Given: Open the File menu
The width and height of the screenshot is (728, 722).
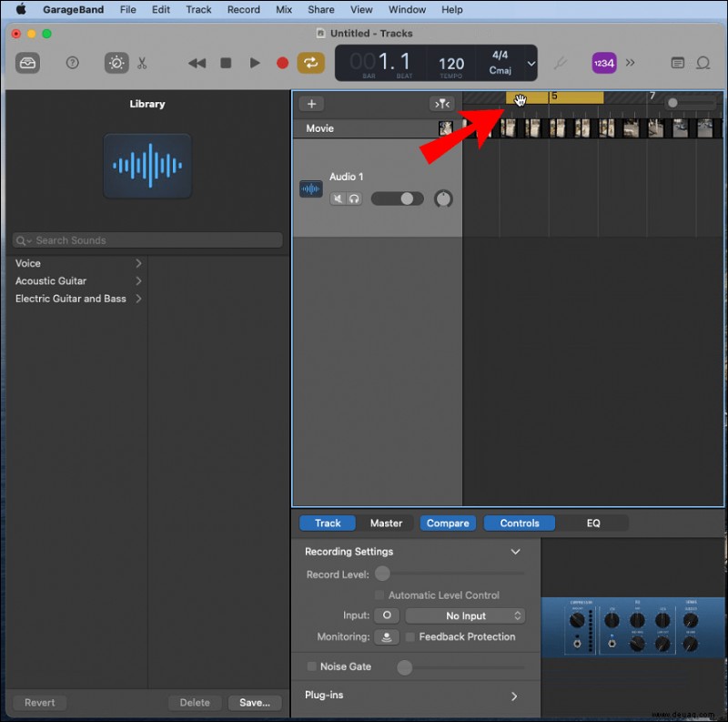Looking at the screenshot, I should 127,9.
